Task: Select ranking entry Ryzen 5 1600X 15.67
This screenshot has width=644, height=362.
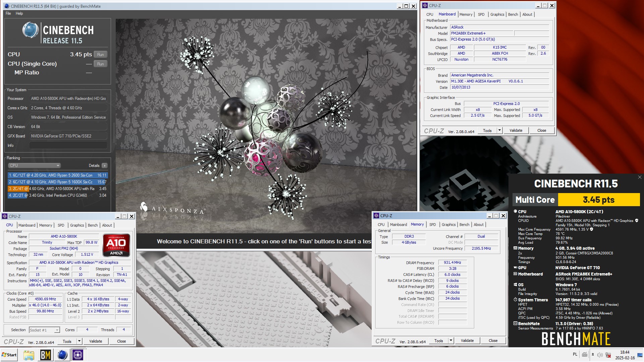Action: 57,182
